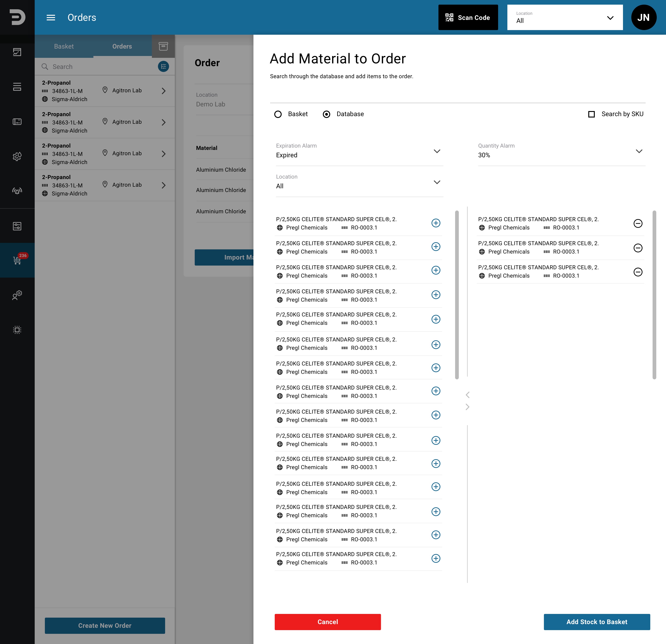This screenshot has height=644, width=666.
Task: Select the Database radio button
Action: coord(327,114)
